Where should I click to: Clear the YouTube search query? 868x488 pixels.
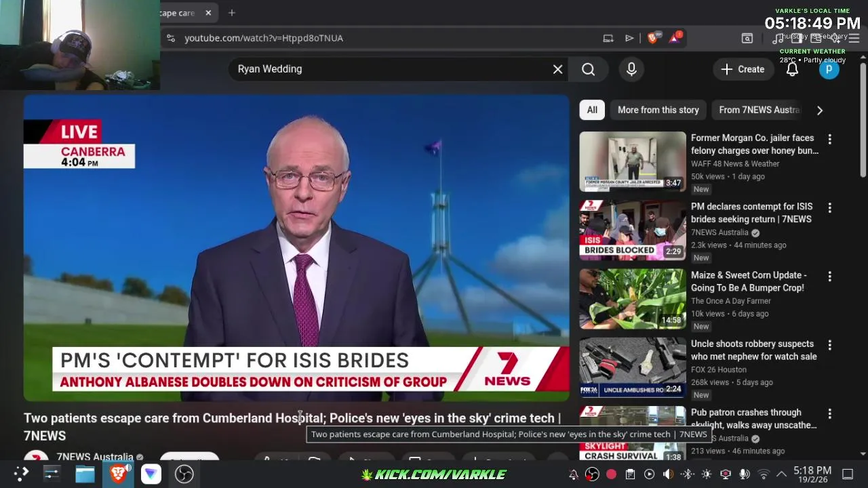(x=557, y=69)
